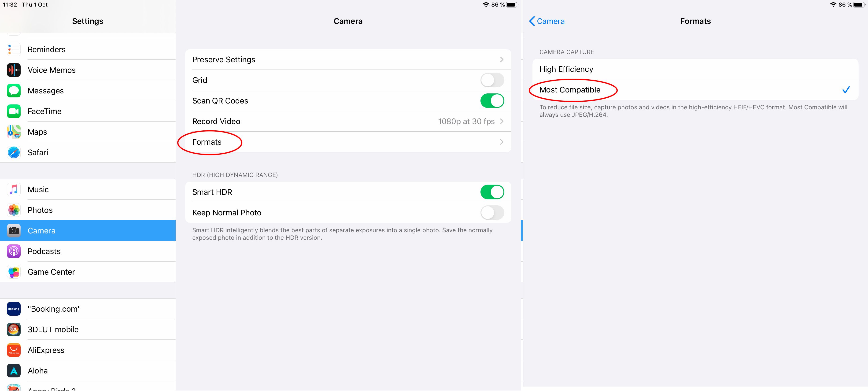Viewport: 868px width, 391px height.
Task: Open FaceTime app settings
Action: (89, 111)
